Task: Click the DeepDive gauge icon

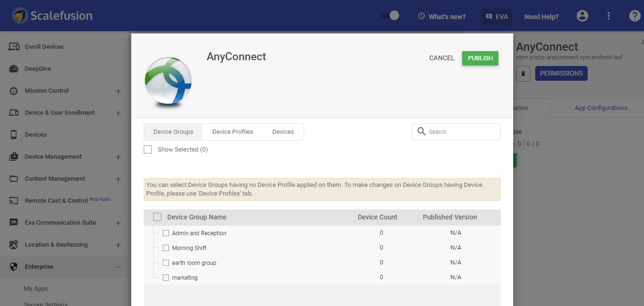Action: (x=14, y=69)
